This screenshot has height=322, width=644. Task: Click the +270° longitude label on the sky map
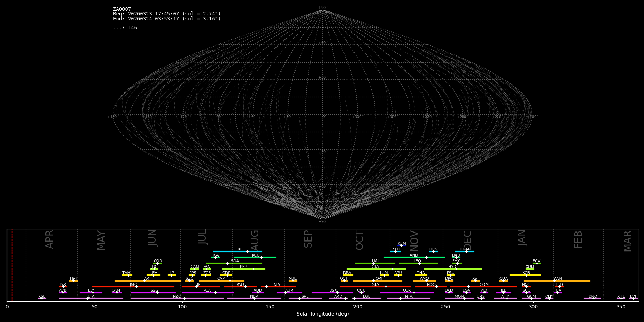tap(427, 117)
